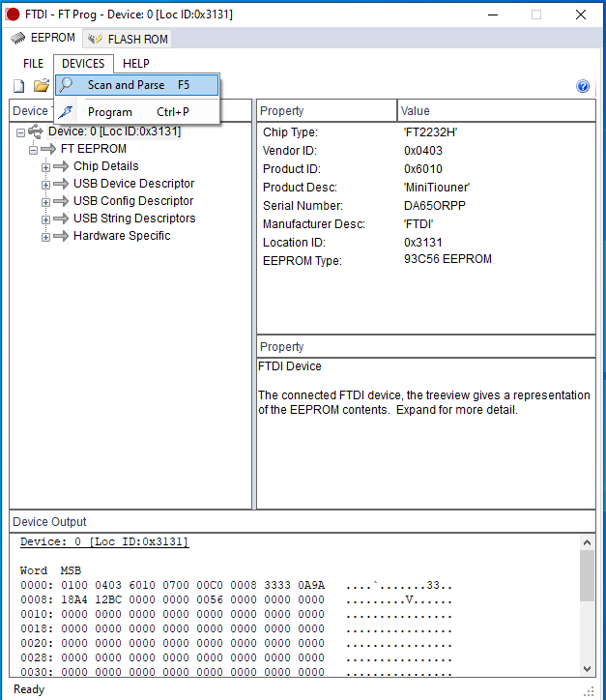The image size is (606, 700).
Task: Click the 0008: hex row in output
Action: (x=237, y=599)
